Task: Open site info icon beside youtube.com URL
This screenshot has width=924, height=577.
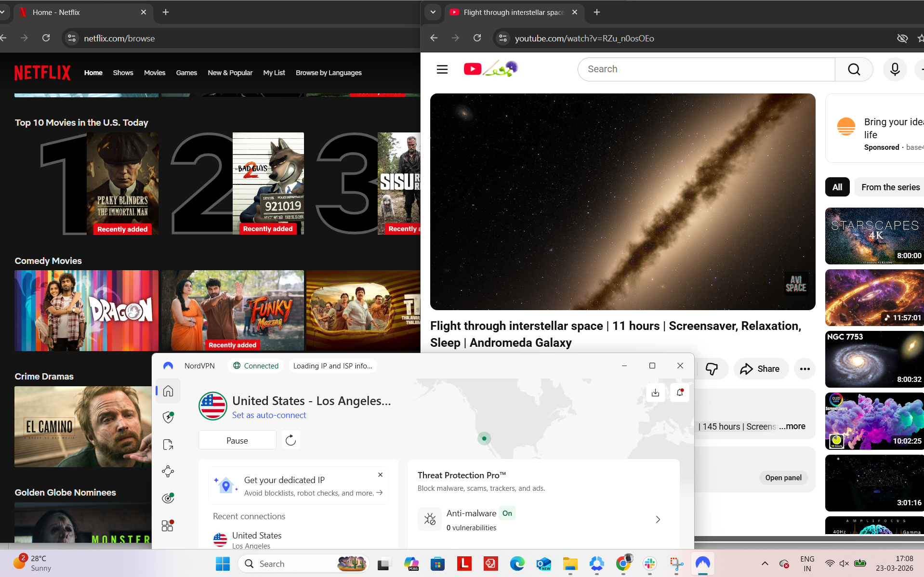Action: tap(503, 38)
